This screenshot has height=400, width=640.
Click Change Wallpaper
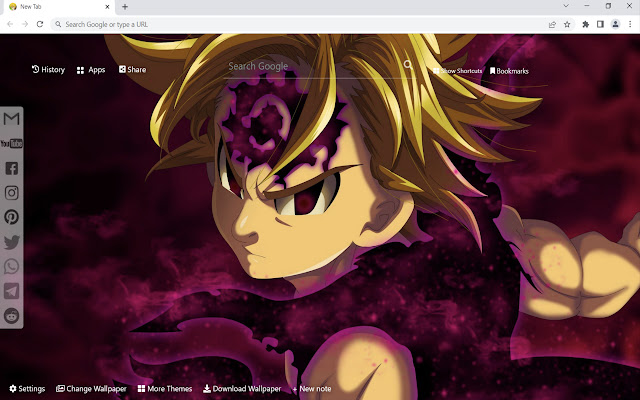coord(91,389)
